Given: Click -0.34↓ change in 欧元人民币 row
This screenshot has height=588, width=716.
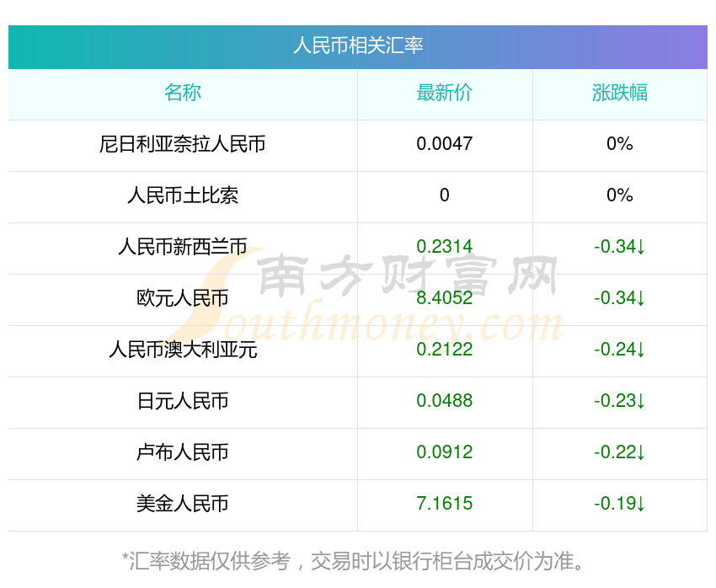Looking at the screenshot, I should [620, 298].
